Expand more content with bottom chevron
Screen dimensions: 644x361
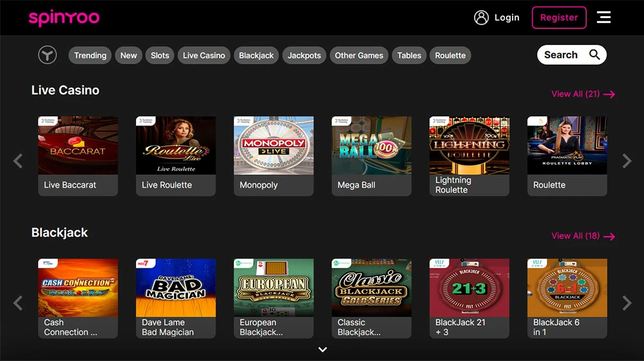(x=323, y=349)
